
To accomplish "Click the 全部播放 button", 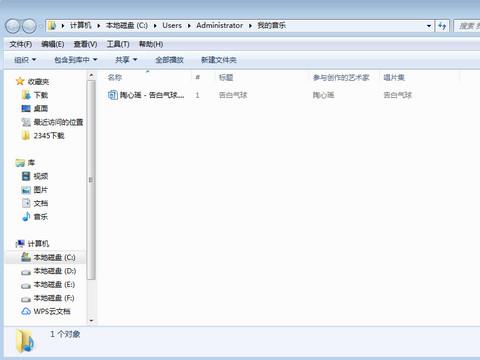I will [x=169, y=60].
